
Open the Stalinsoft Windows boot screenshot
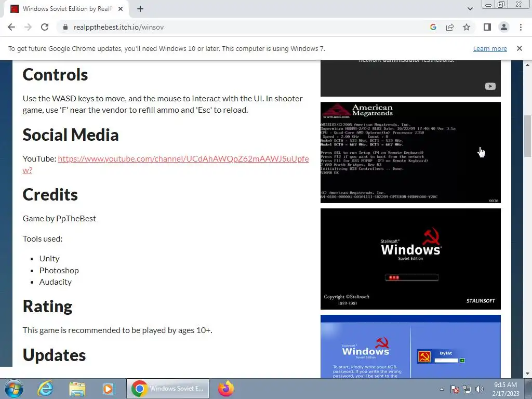tap(410, 259)
